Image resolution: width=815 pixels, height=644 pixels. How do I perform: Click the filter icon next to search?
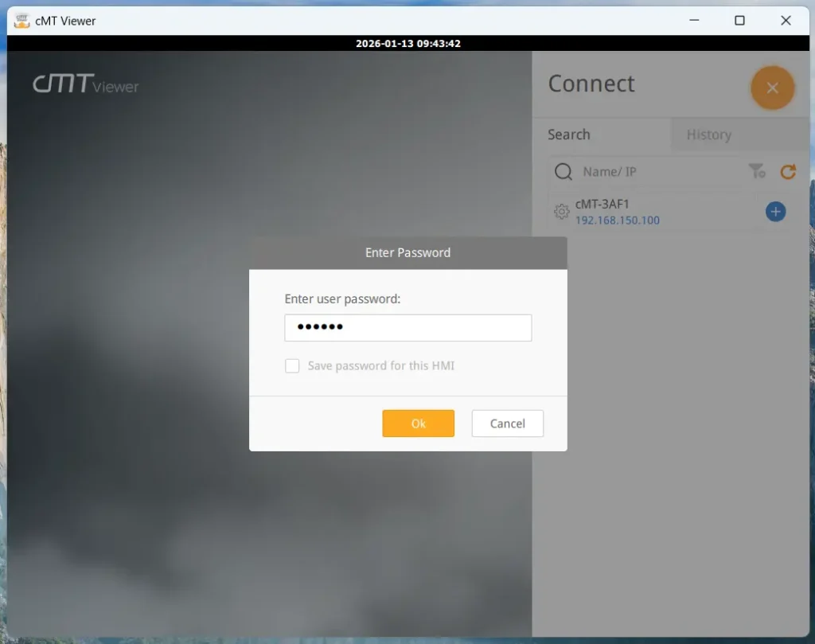point(756,171)
